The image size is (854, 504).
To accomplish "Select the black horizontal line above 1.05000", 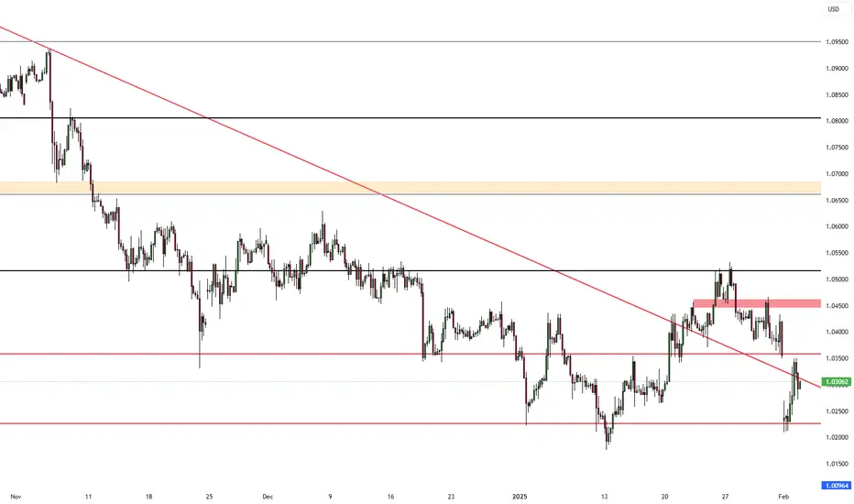I will click(x=411, y=271).
